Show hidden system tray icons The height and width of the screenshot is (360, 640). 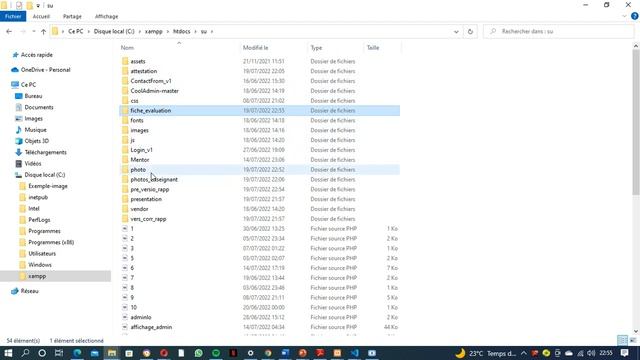(524, 353)
